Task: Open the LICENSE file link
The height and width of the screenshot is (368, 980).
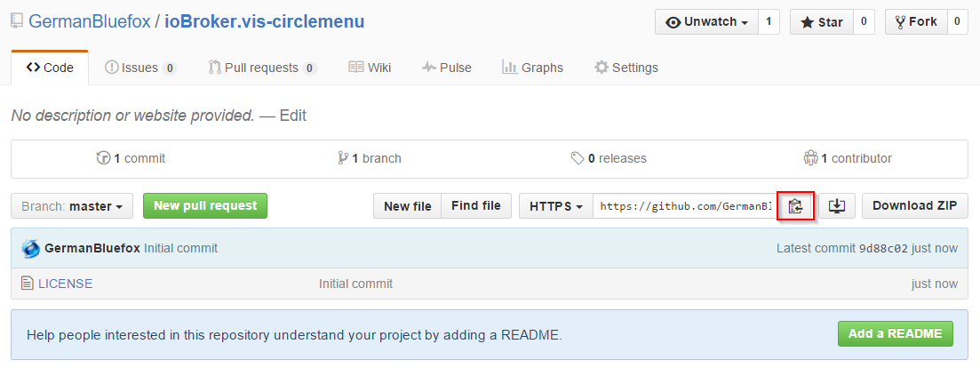Action: click(65, 284)
